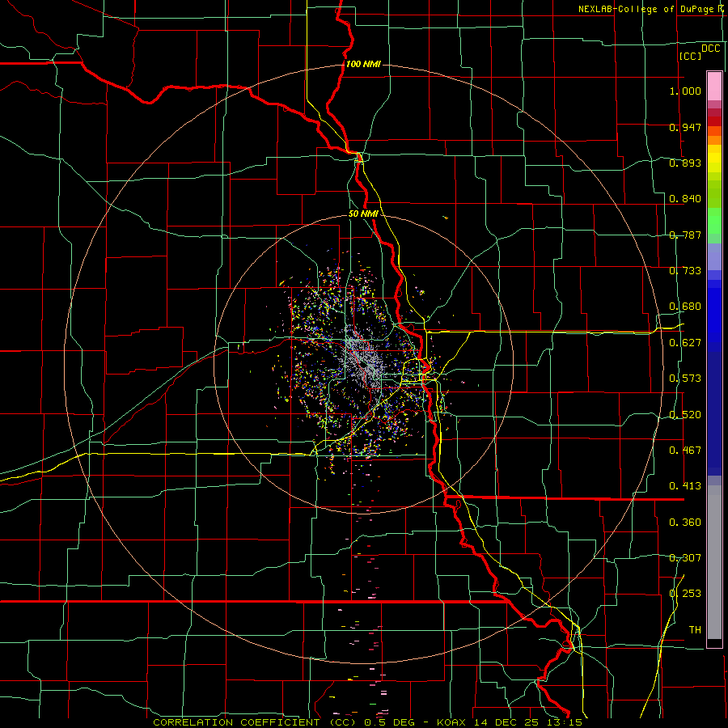Click the 100 NMI range ring label

(x=363, y=64)
